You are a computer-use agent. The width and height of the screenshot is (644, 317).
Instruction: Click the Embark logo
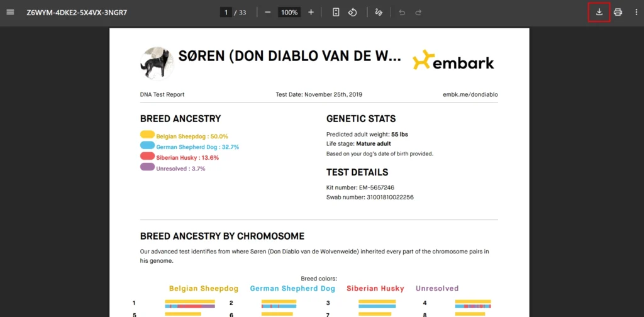click(x=453, y=61)
